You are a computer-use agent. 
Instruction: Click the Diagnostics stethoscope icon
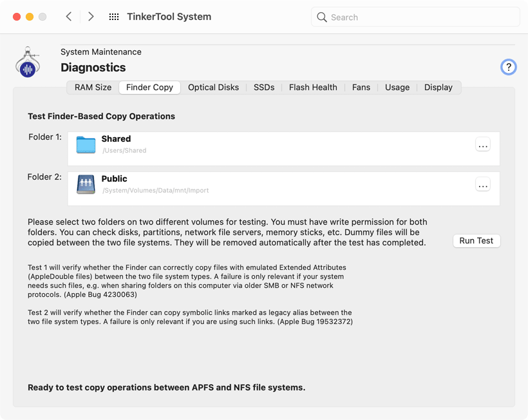[x=28, y=62]
